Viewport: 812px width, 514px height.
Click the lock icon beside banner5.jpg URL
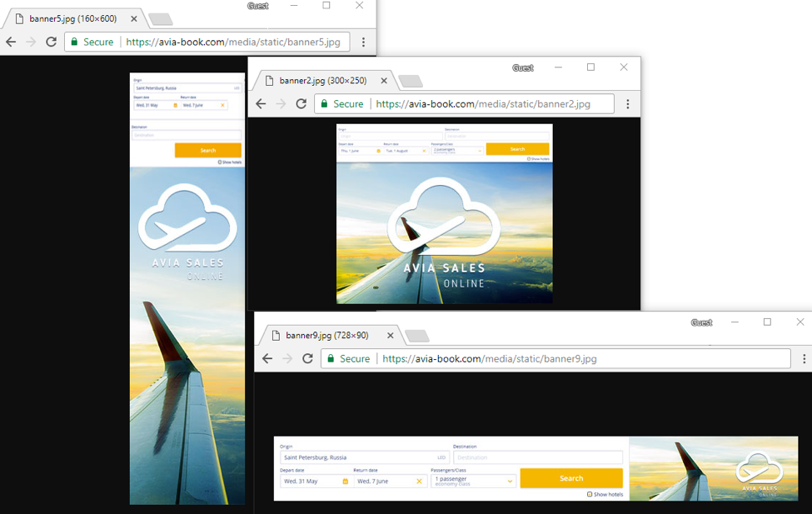74,42
